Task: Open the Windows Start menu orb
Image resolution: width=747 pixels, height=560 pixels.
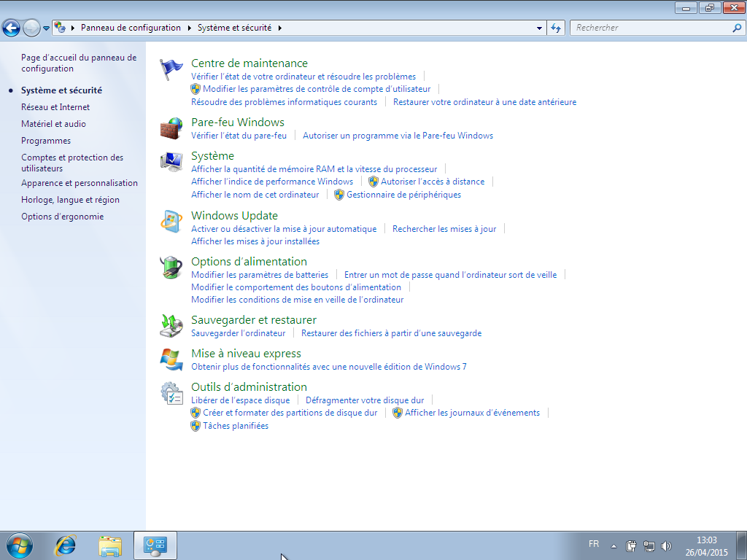Action: coord(20,545)
